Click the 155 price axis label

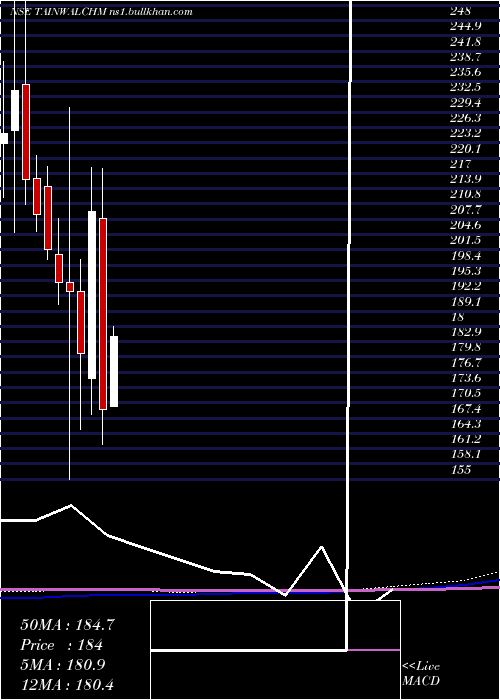460,470
